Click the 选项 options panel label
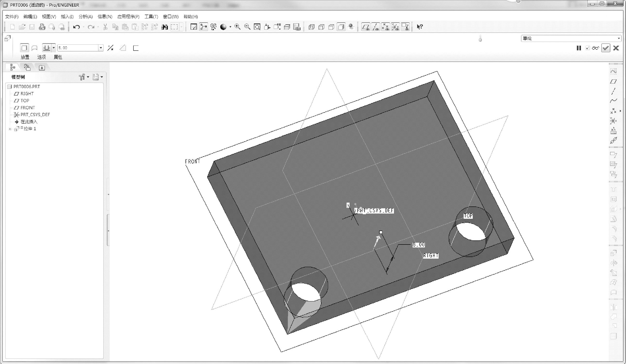This screenshot has width=626, height=364. pos(41,57)
